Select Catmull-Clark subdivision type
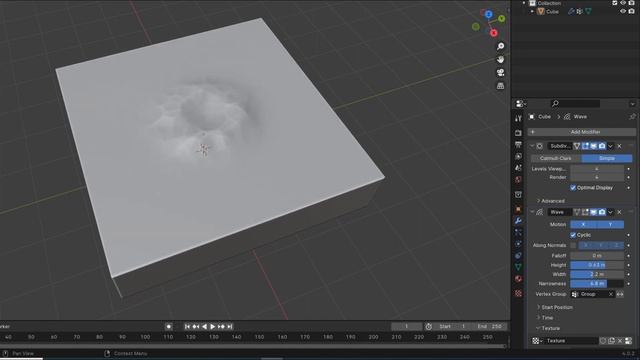Viewport: 640px width, 360px height. [x=556, y=158]
